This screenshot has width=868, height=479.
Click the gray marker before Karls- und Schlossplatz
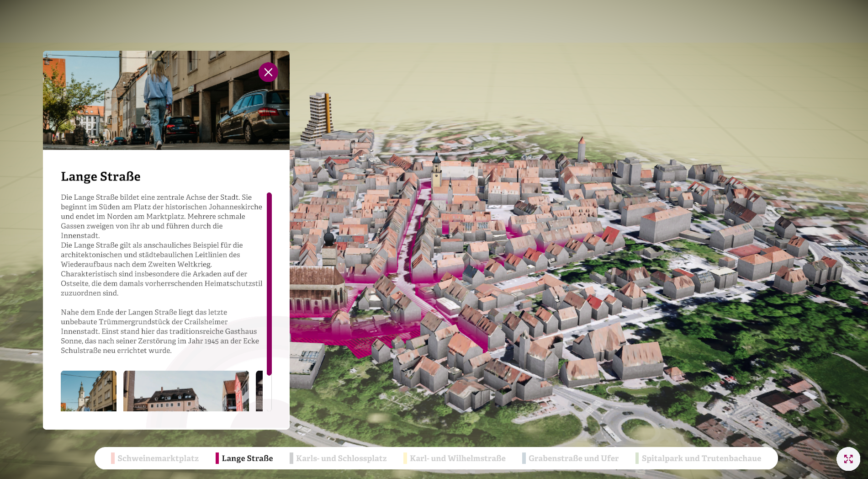[x=291, y=458]
